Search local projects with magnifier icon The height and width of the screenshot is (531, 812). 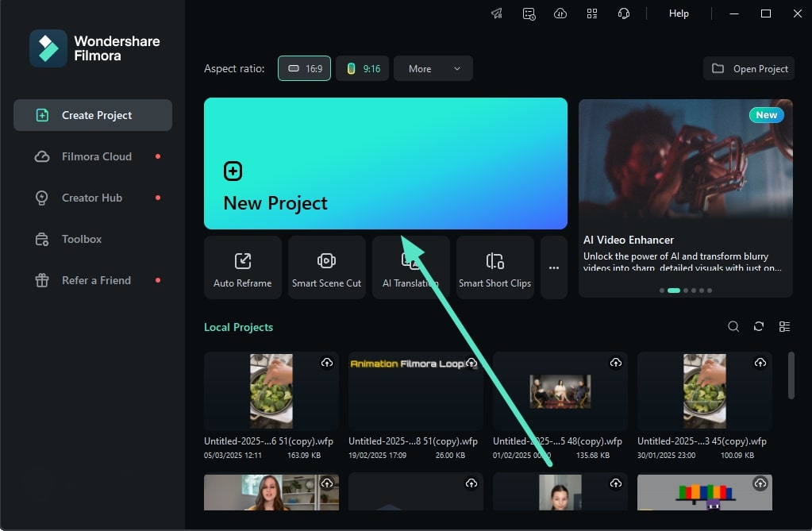(x=733, y=326)
